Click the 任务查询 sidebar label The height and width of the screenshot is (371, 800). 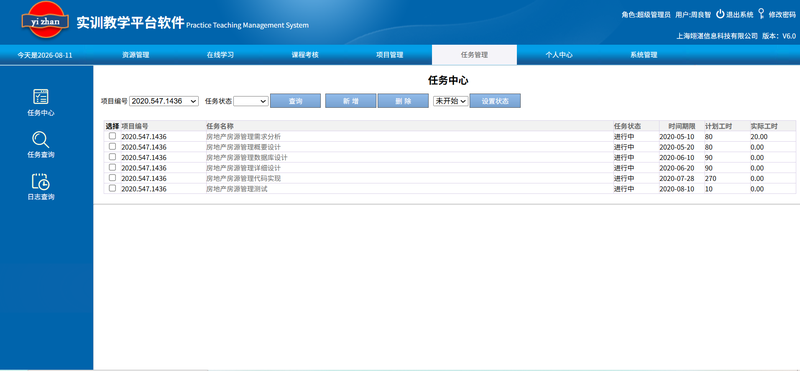(x=41, y=155)
